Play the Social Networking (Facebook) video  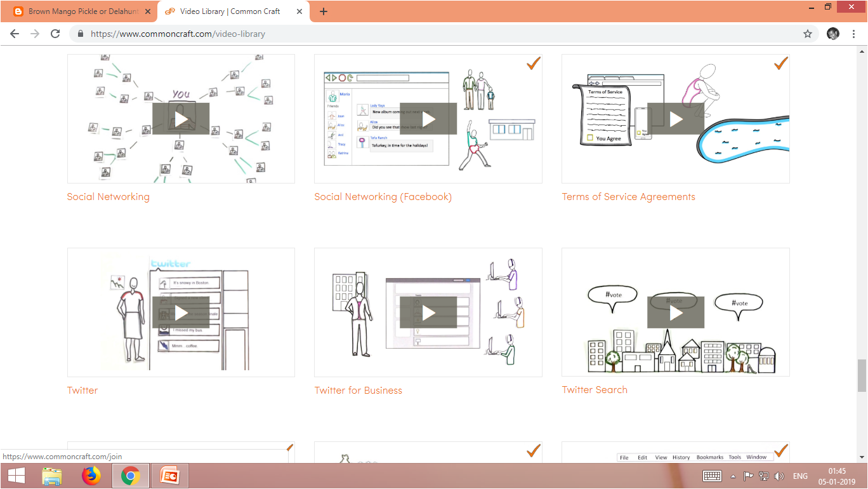coord(428,119)
